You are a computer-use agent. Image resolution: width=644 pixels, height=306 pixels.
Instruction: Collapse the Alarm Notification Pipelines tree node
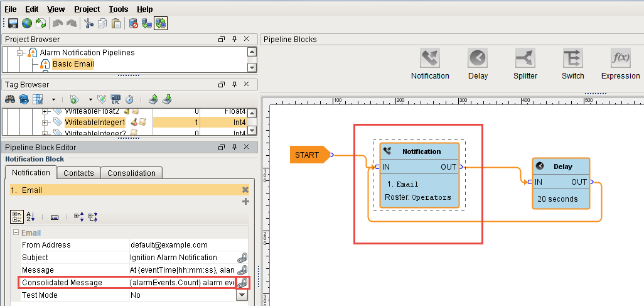[x=21, y=53]
